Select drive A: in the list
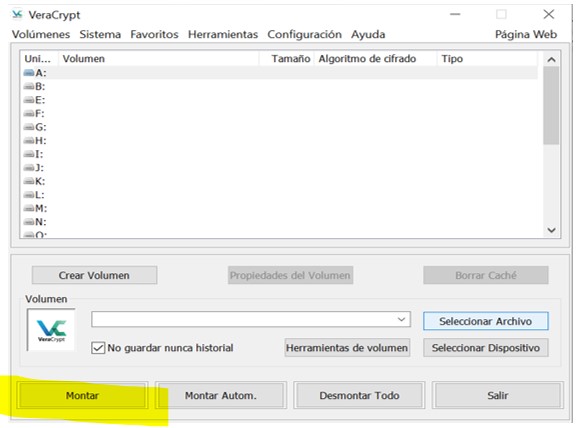This screenshot has width=581, height=428. [x=279, y=73]
